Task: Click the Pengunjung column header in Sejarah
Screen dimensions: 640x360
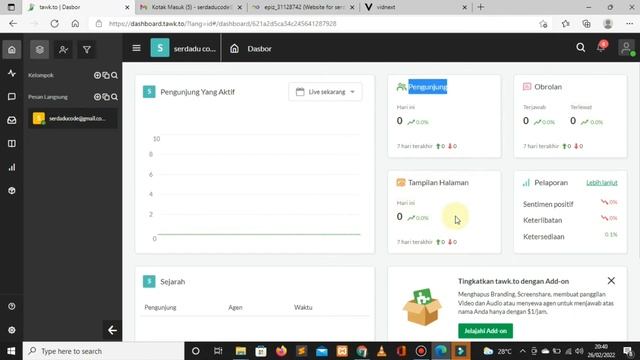Action: pyautogui.click(x=160, y=307)
